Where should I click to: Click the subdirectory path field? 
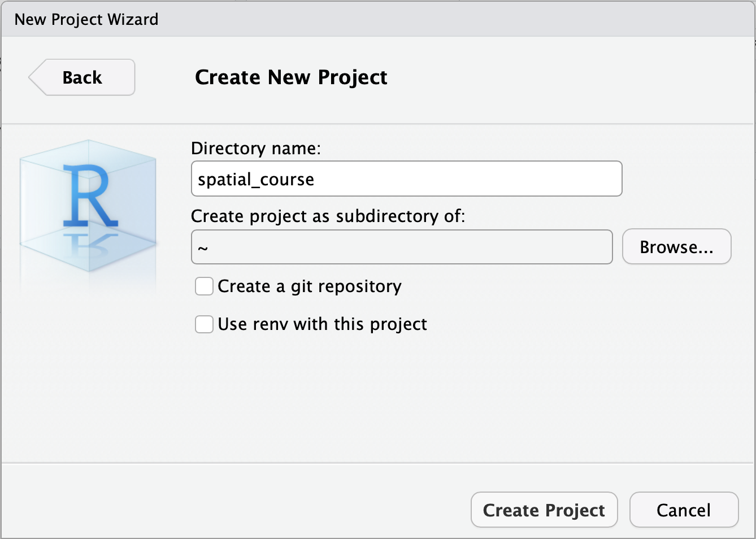[402, 247]
